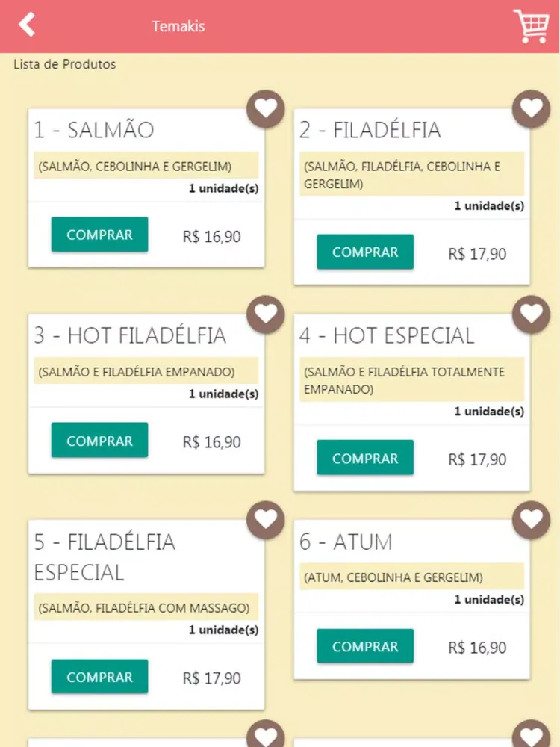Image resolution: width=560 pixels, height=747 pixels.
Task: Click the R$ 17,90 price of Filadélfia Especial
Action: pos(212,678)
